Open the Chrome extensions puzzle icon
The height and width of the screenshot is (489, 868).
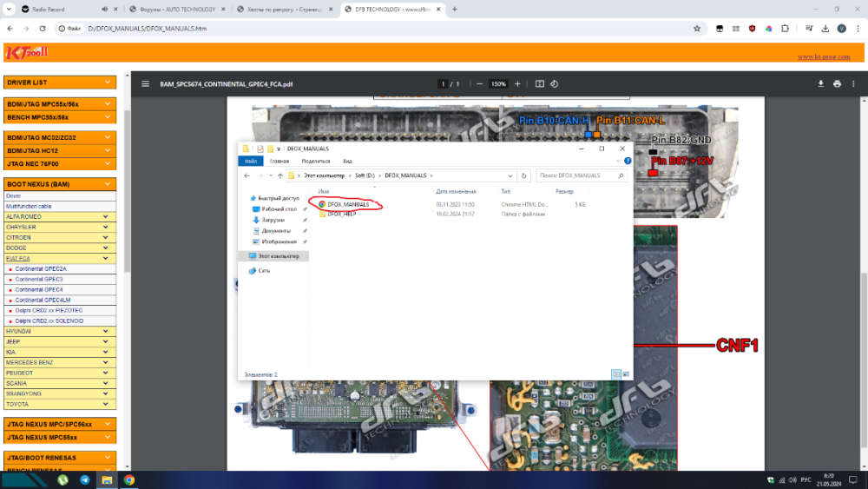tap(785, 29)
